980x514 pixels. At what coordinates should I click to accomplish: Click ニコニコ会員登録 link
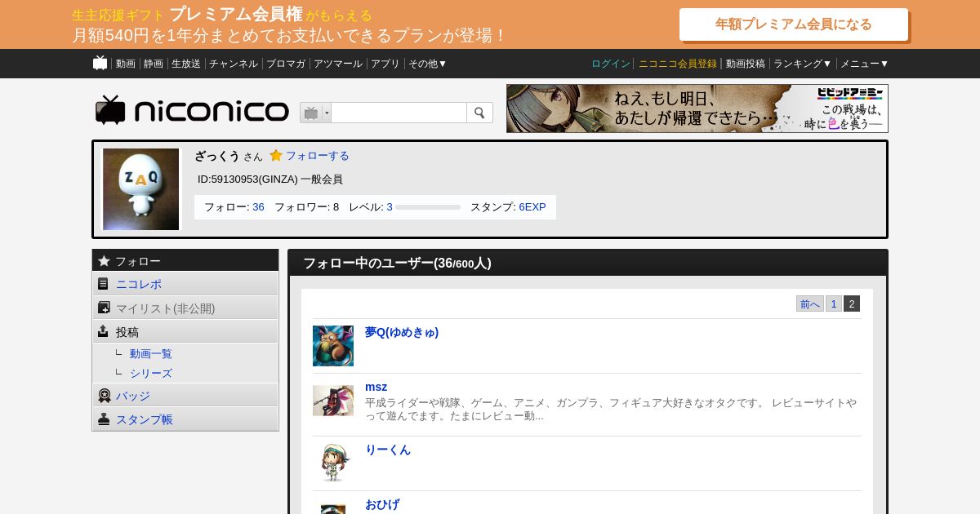pos(678,64)
